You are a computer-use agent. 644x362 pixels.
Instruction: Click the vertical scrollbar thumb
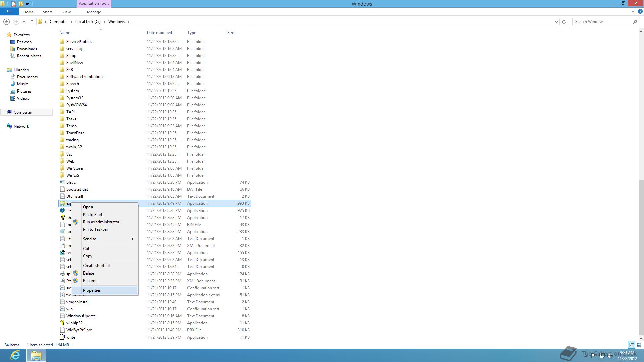(641, 257)
